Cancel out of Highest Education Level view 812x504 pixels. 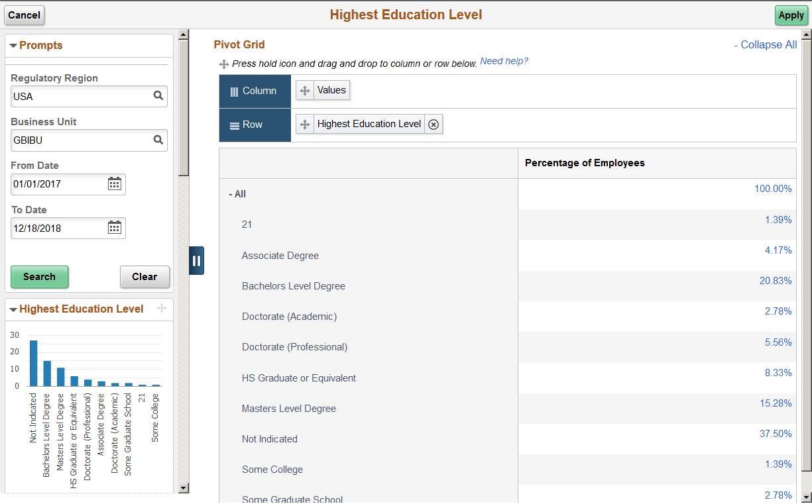coord(24,15)
